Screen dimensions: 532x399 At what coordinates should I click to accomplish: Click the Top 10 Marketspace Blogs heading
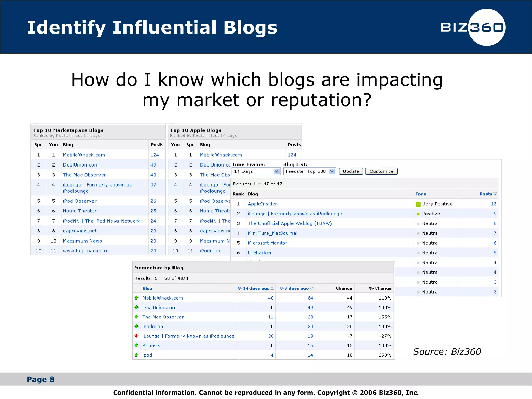[68, 130]
